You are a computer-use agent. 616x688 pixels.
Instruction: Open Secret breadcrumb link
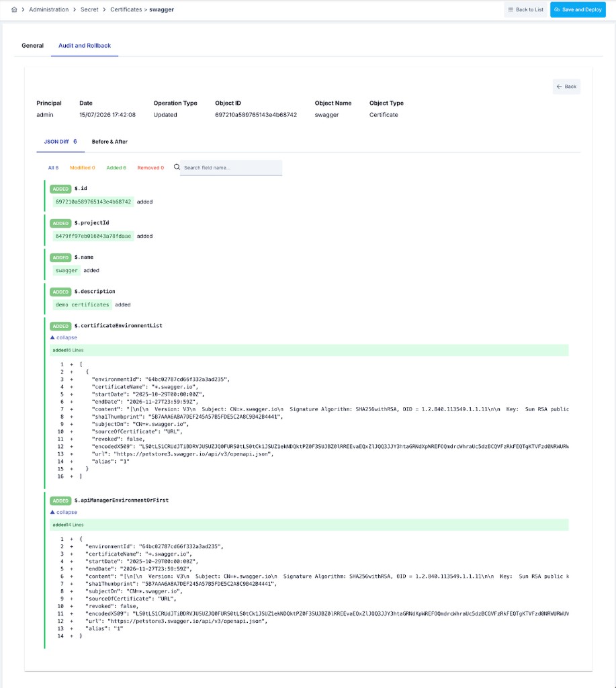tap(89, 9)
